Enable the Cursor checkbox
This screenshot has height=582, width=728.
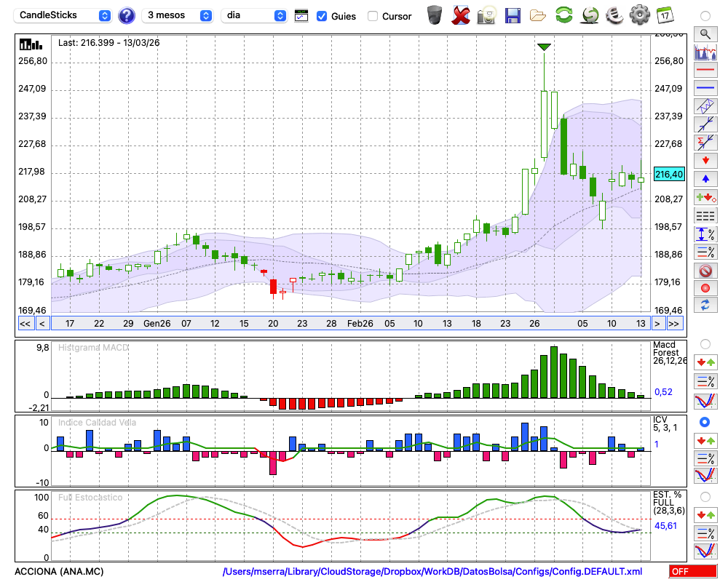(373, 16)
